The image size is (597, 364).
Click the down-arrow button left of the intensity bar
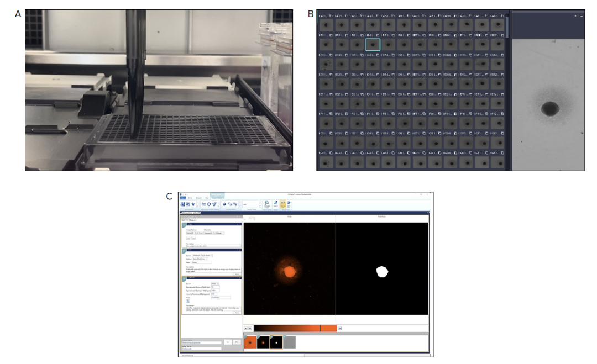pos(245,328)
